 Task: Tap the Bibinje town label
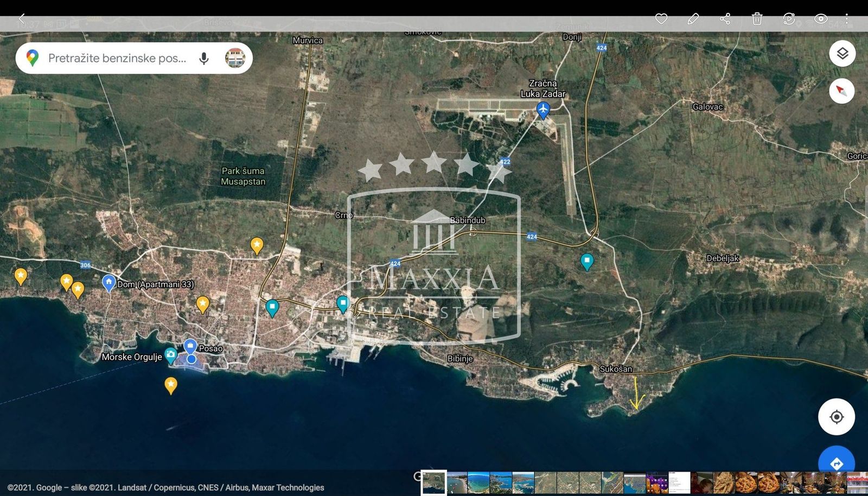point(460,359)
